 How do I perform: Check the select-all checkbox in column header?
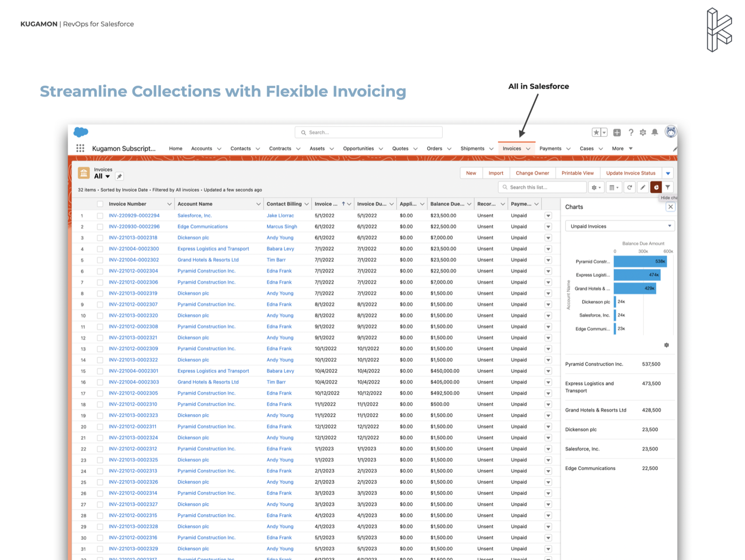[100, 203]
